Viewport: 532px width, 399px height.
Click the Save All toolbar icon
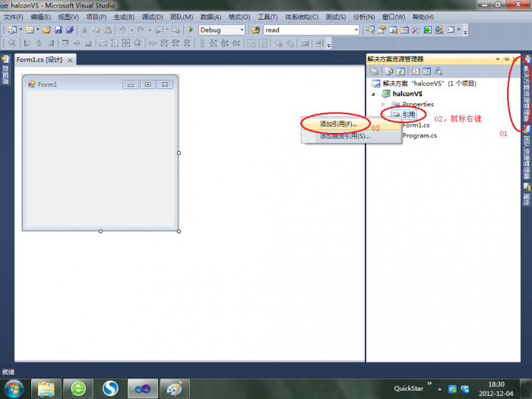click(x=70, y=30)
